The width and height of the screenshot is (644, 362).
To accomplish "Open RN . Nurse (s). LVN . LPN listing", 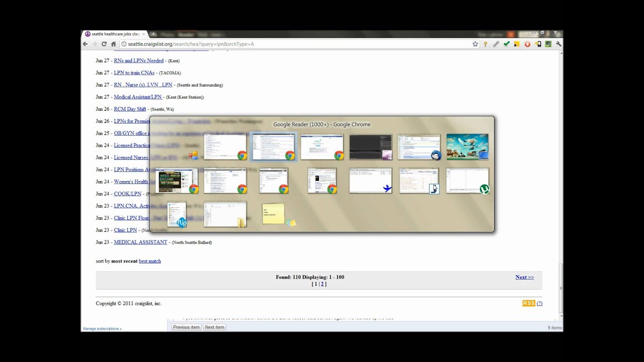I will coord(143,85).
